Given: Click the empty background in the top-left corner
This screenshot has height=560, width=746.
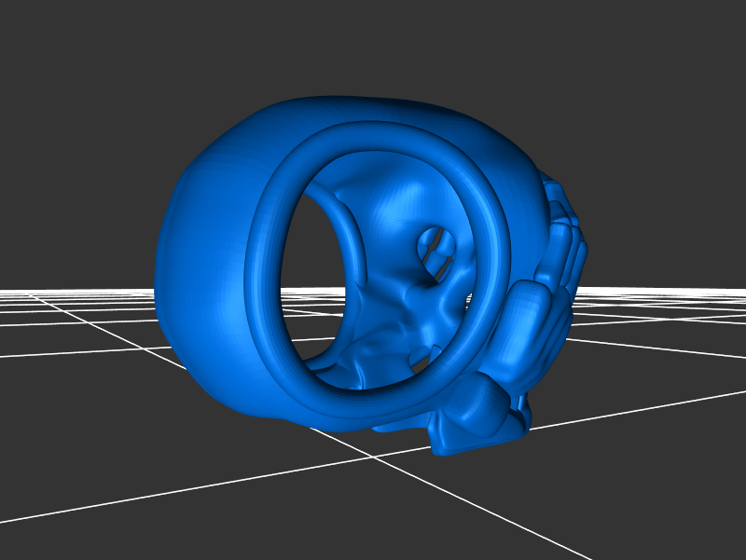Looking at the screenshot, I should point(47,37).
